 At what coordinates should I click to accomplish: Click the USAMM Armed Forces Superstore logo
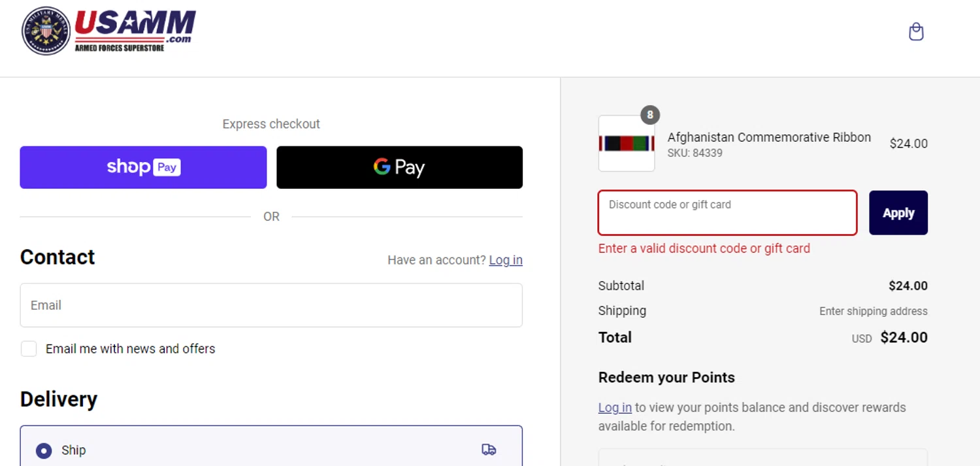click(x=109, y=31)
